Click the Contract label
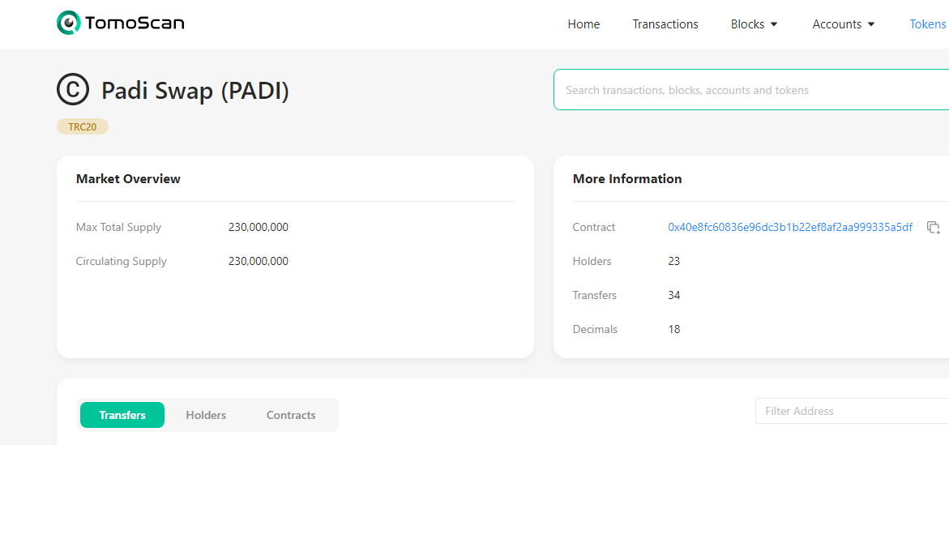 594,227
